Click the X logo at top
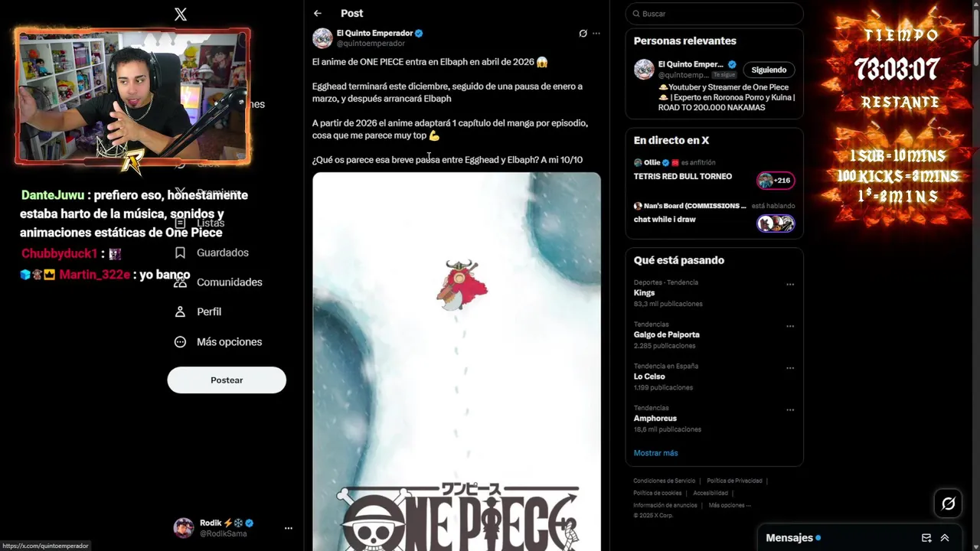 point(181,14)
